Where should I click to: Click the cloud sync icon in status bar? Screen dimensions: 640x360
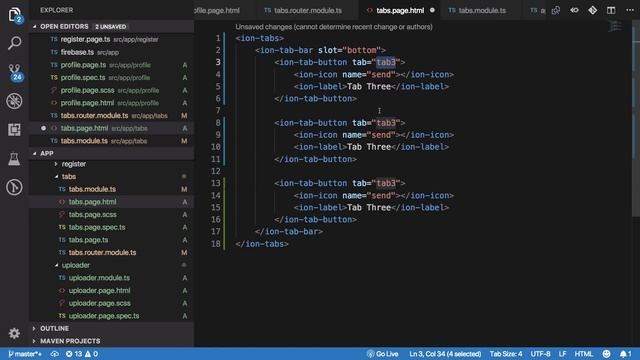(54, 354)
